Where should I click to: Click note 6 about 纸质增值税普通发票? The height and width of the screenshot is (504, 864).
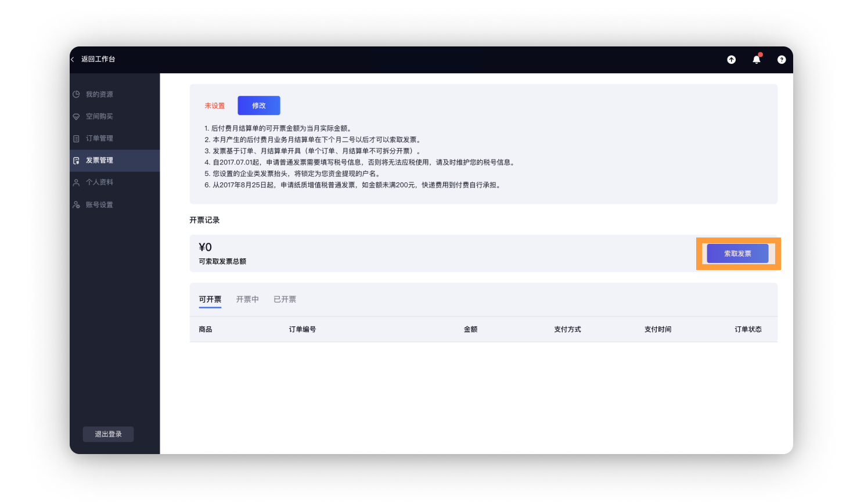354,185
